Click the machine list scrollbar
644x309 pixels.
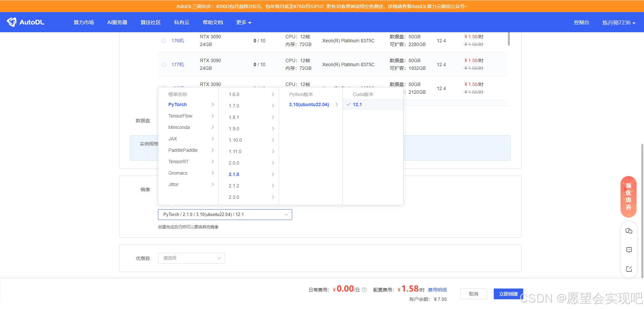tap(509, 39)
